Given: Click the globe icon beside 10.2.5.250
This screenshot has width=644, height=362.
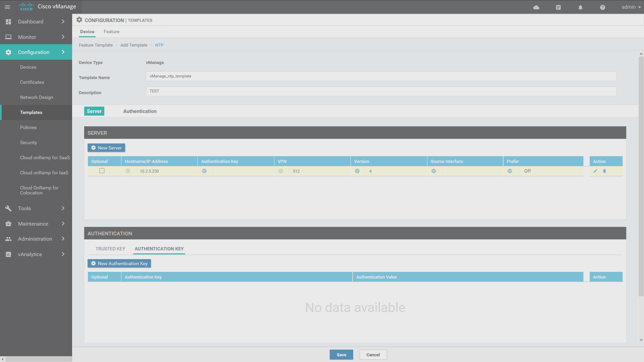Looking at the screenshot, I should coord(128,171).
